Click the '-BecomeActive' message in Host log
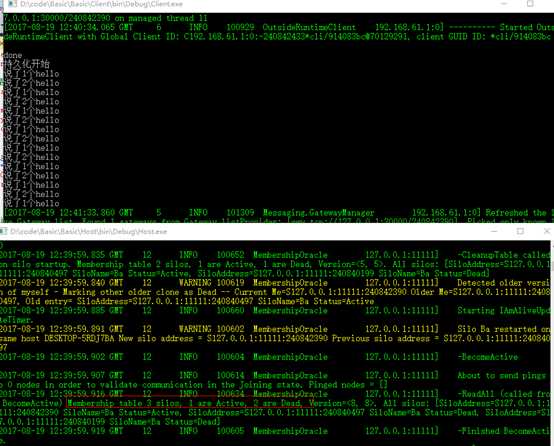Screen dimensions: 554x446 [488, 357]
